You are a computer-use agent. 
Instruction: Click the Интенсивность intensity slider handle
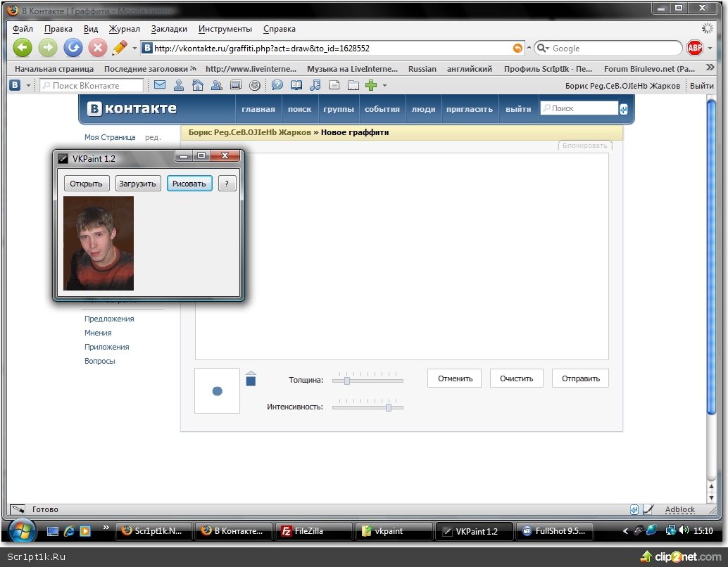tap(389, 407)
